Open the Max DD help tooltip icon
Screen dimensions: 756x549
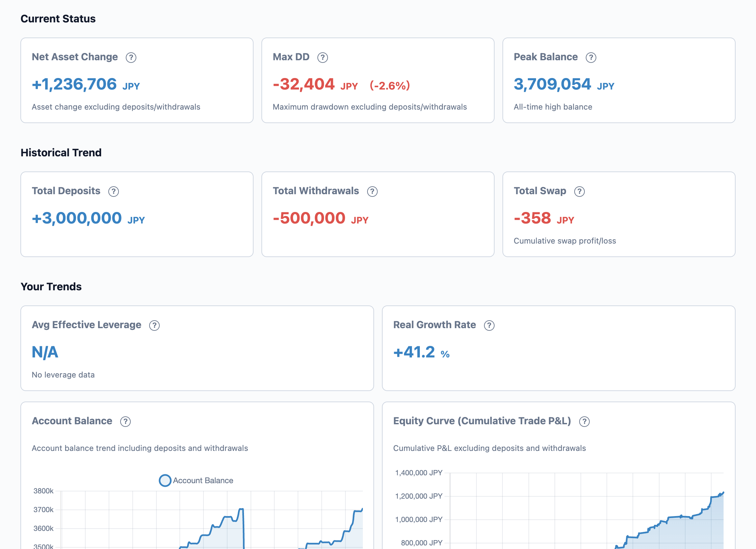tap(323, 58)
